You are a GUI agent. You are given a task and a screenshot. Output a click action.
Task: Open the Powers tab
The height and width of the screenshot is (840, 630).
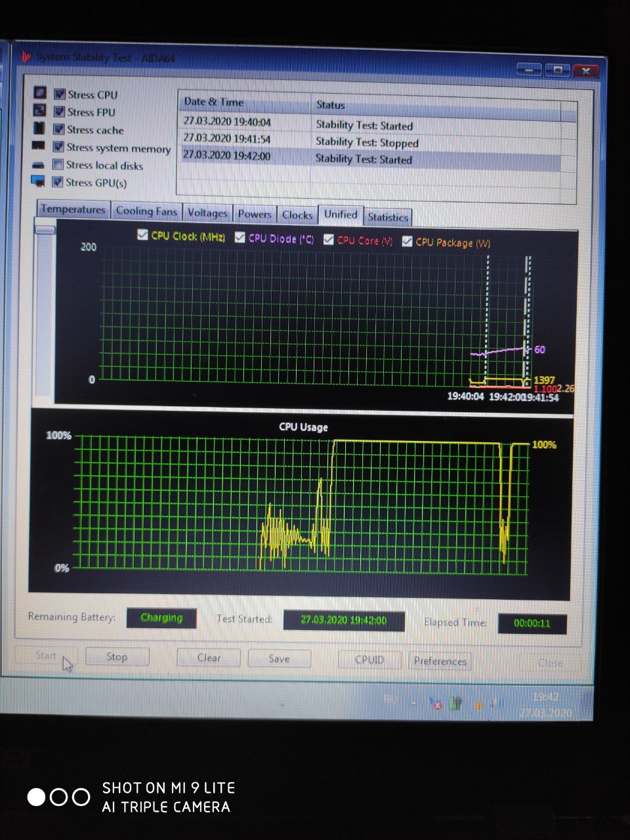tap(255, 215)
